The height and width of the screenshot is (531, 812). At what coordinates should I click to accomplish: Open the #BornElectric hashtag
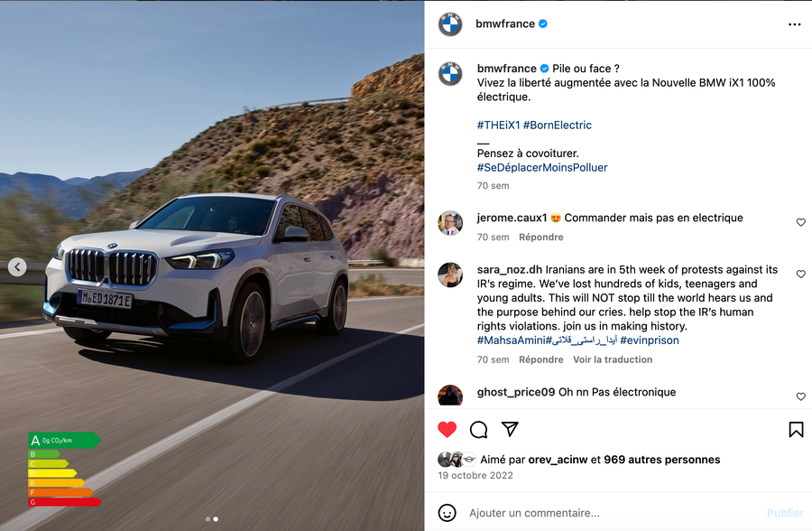pos(558,125)
